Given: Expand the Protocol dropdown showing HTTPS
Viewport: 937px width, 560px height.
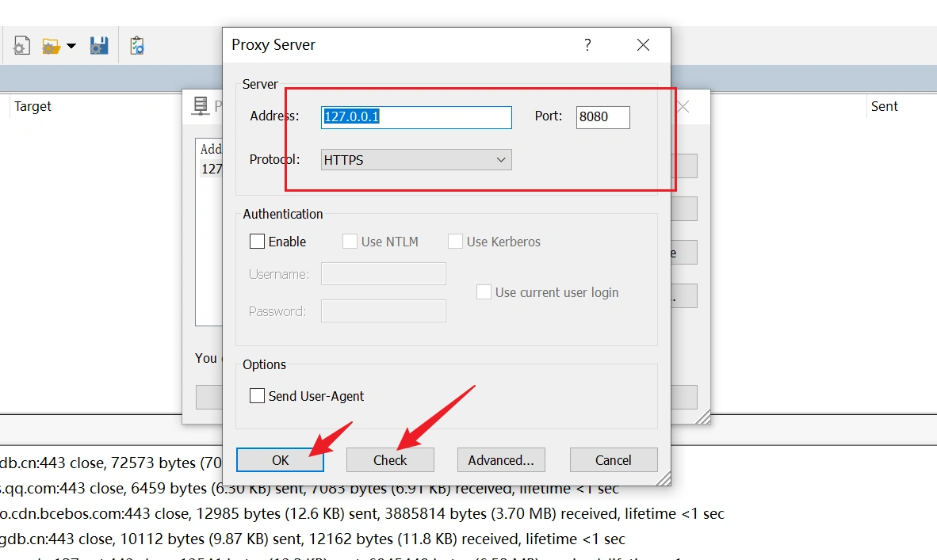Looking at the screenshot, I should coord(416,160).
